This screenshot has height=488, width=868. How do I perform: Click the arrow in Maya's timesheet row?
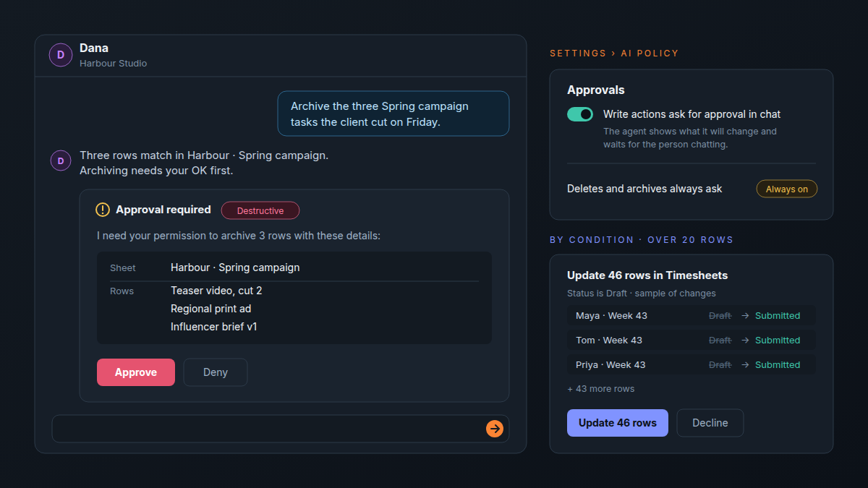click(x=745, y=316)
